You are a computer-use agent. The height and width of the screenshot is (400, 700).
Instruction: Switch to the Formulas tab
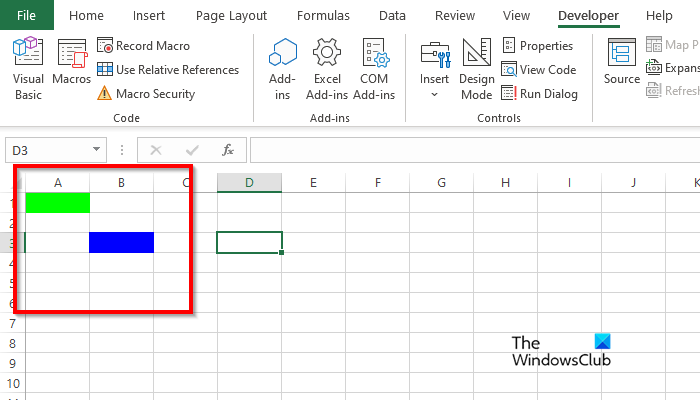point(323,15)
